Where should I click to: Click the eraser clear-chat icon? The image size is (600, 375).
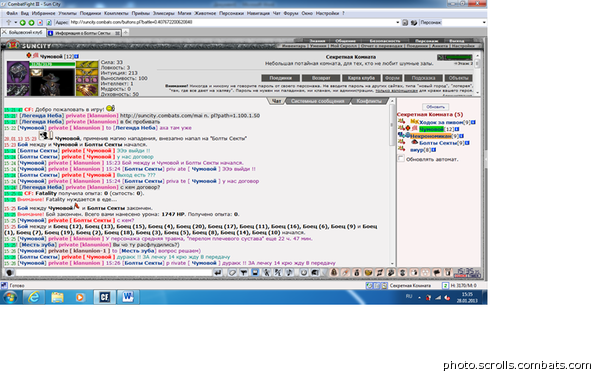point(232,272)
